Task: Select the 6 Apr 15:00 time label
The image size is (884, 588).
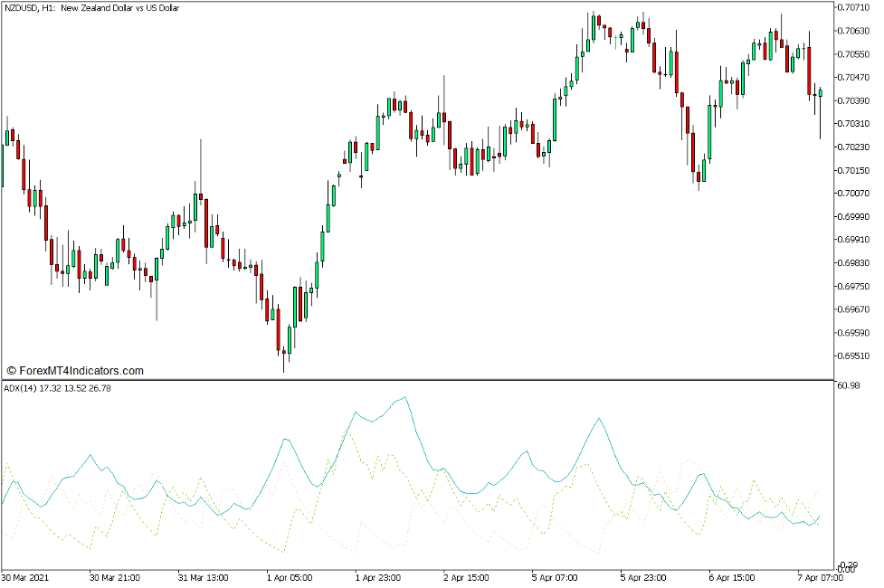Action: [731, 577]
